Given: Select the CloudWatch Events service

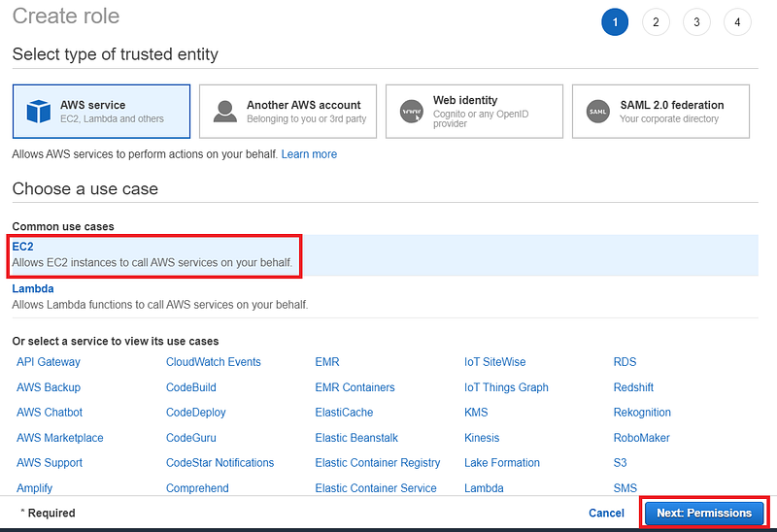Looking at the screenshot, I should click(214, 361).
